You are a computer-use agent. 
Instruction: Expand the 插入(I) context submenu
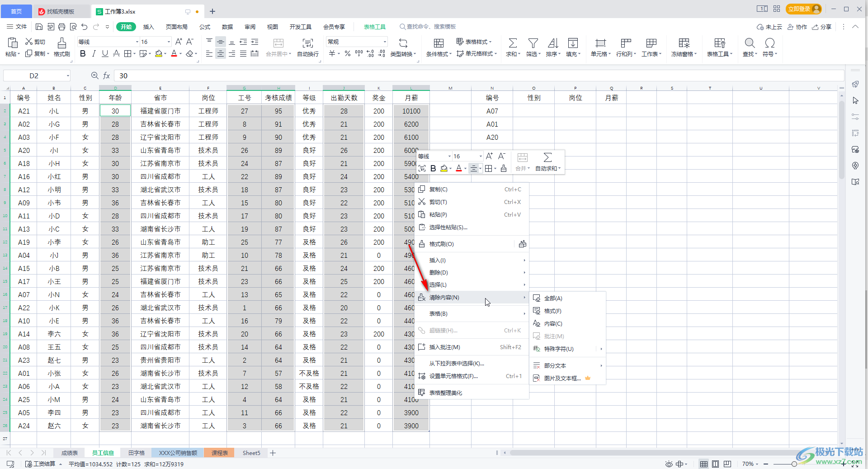click(472, 261)
